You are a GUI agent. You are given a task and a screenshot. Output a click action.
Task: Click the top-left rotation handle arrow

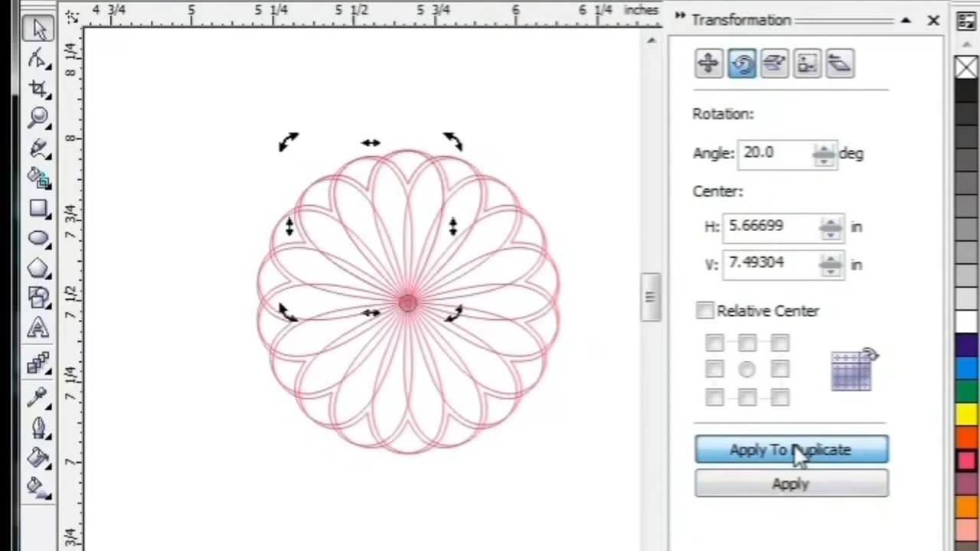coord(289,142)
